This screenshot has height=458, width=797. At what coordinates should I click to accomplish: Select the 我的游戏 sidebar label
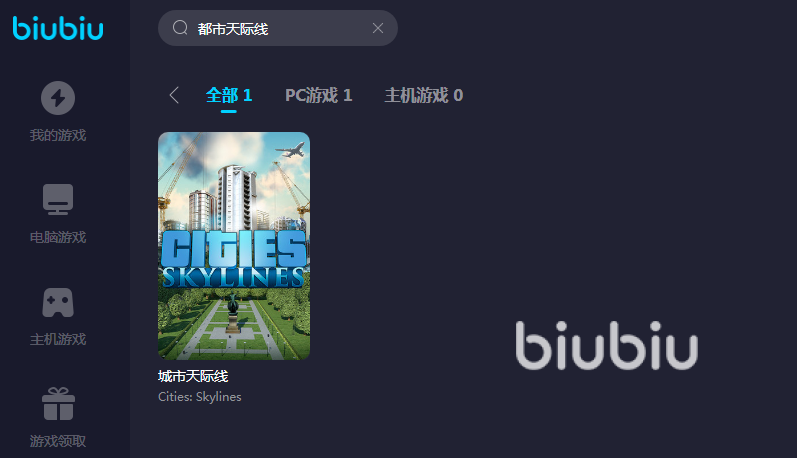[x=58, y=135]
